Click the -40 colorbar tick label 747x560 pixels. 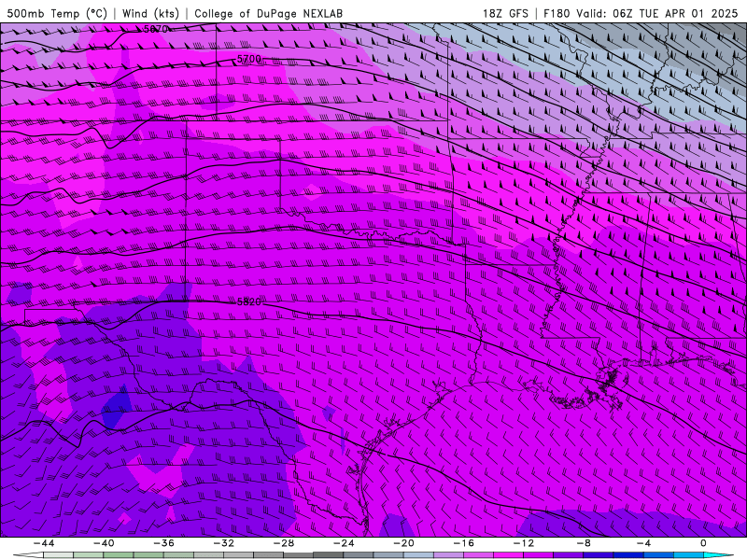coord(104,543)
